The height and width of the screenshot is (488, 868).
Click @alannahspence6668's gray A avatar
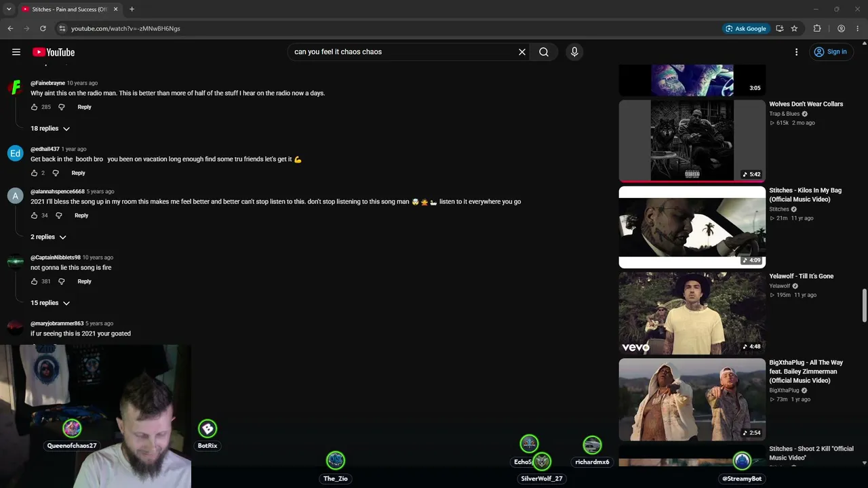pos(15,196)
